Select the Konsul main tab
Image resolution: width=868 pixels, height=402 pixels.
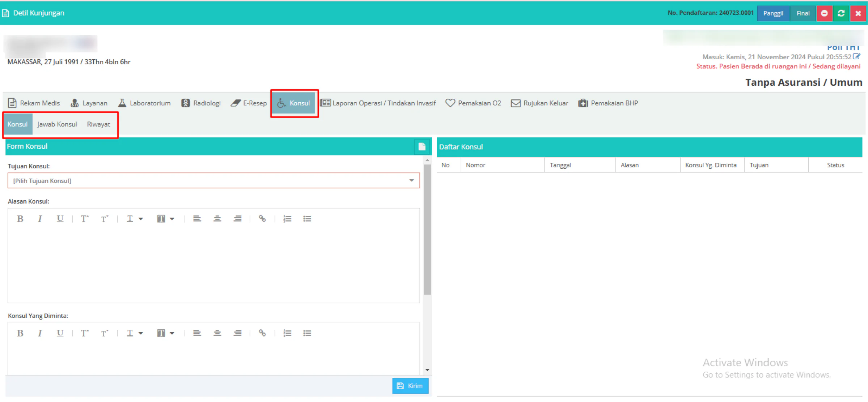[x=293, y=103]
